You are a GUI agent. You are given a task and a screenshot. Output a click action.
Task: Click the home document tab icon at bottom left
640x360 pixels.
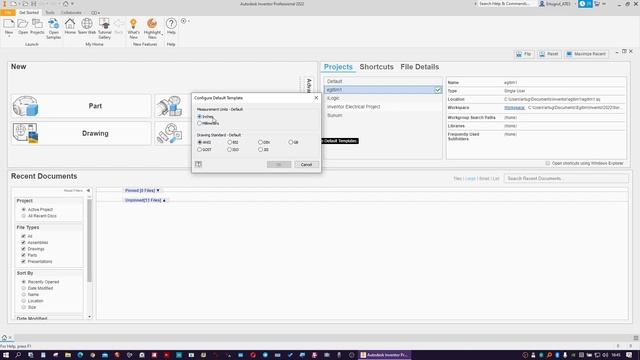pyautogui.click(x=4, y=338)
